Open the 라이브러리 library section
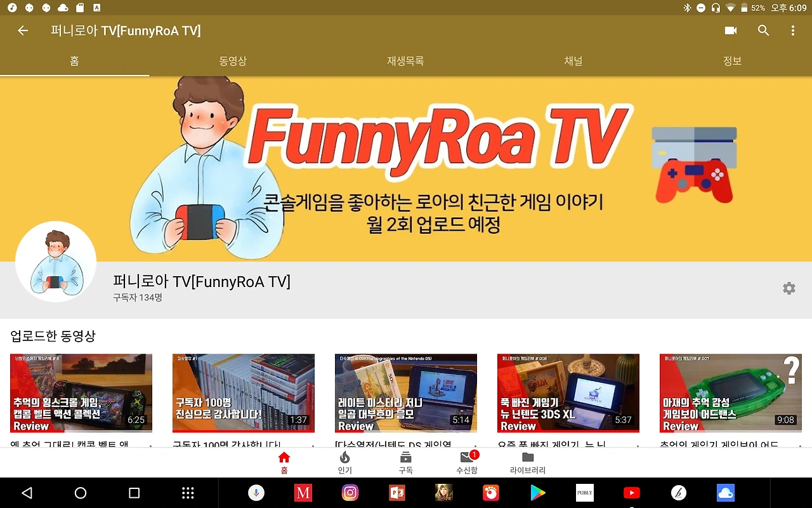This screenshot has width=812, height=508. coord(527,460)
